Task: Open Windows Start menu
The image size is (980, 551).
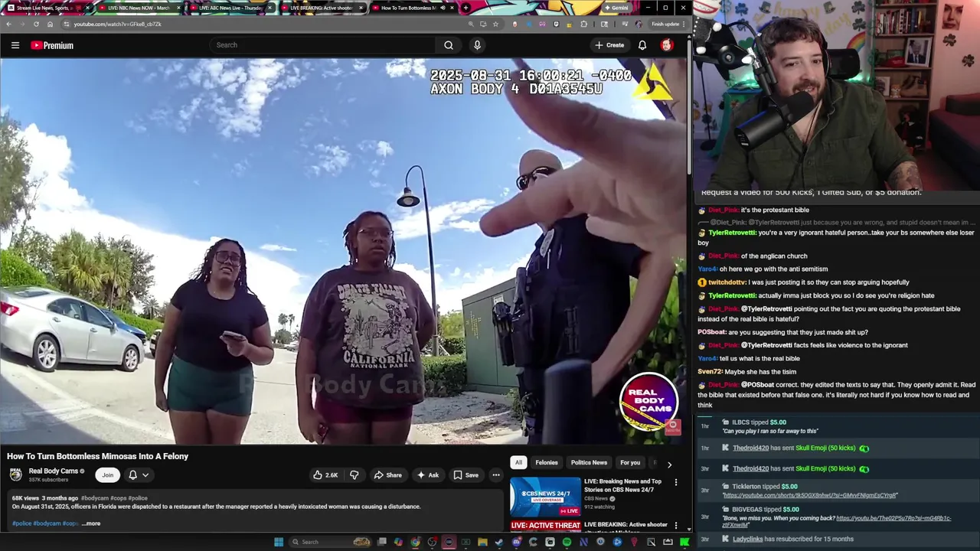Action: tap(279, 542)
